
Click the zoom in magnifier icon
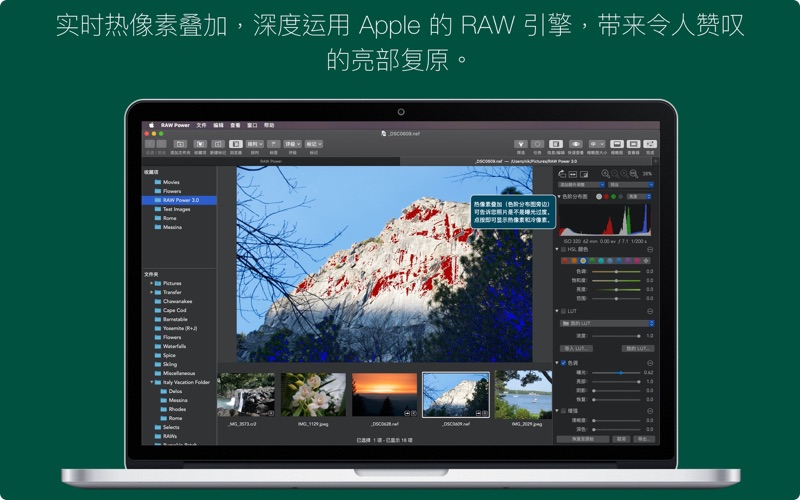click(605, 173)
